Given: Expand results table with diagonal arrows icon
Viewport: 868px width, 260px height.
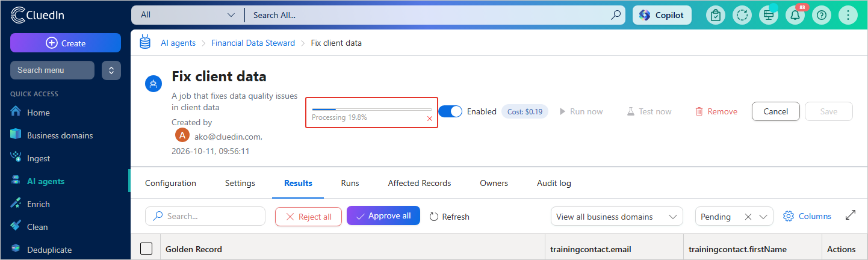Looking at the screenshot, I should point(851,215).
